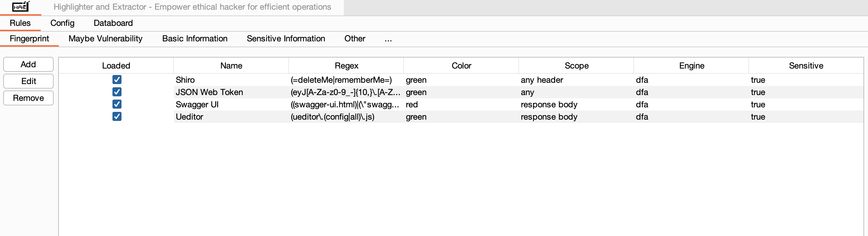The image size is (868, 236).
Task: Click the red color cell for Swagger UI
Action: coord(412,104)
